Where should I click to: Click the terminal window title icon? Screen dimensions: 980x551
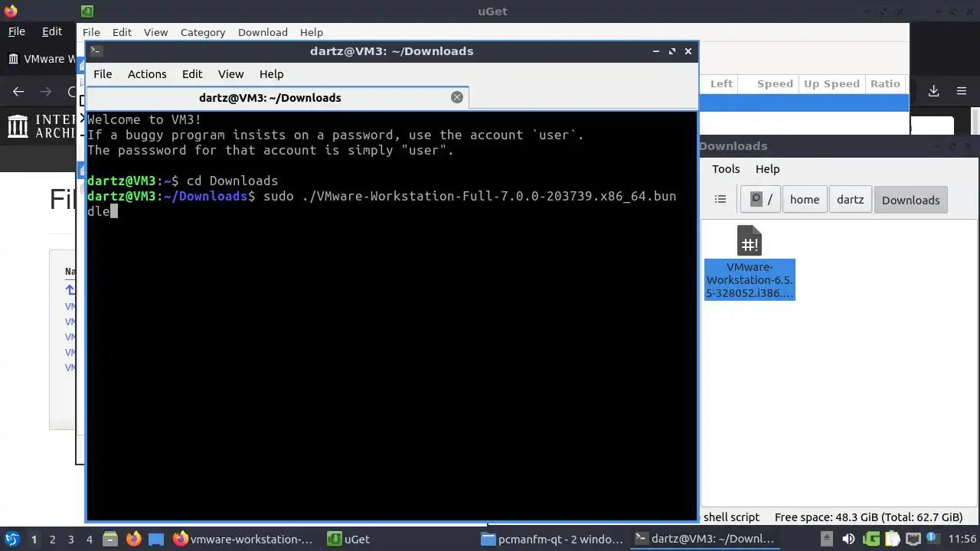coord(96,51)
